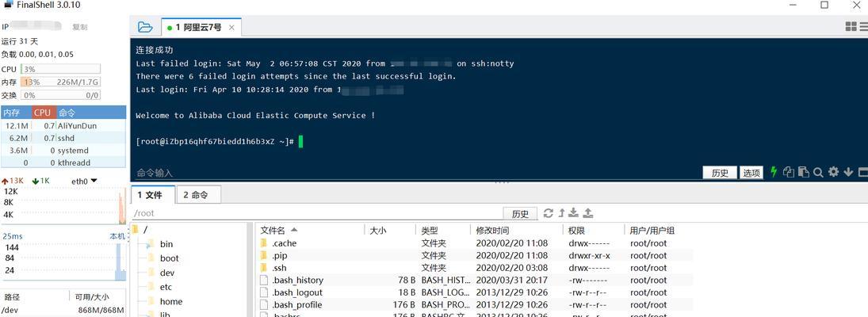Screen dimensions: 868x317
Task: Click the 选项 options button
Action: click(x=751, y=173)
